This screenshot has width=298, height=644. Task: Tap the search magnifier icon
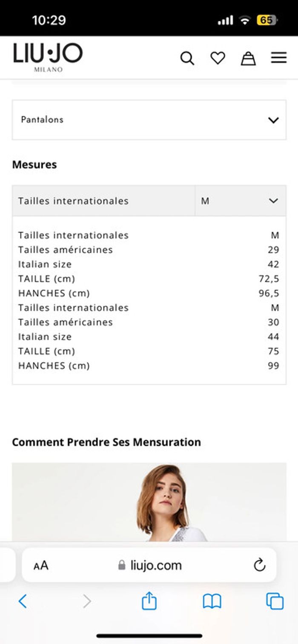[x=187, y=58]
